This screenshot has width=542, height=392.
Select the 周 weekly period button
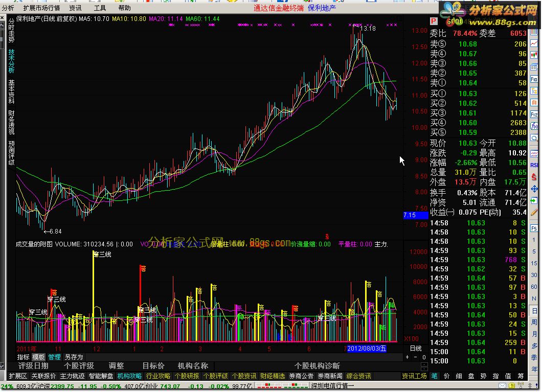[x=534, y=322]
